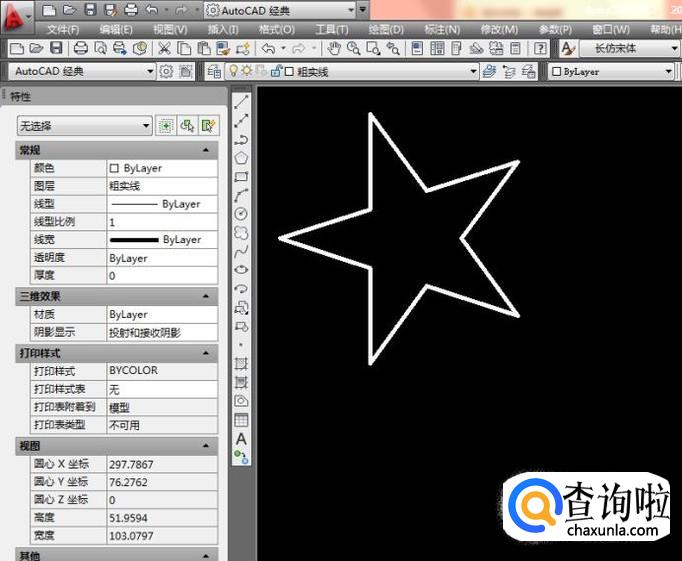Screen dimensions: 682x561
Task: Activate the Zoom Window tool
Action: tap(373, 48)
